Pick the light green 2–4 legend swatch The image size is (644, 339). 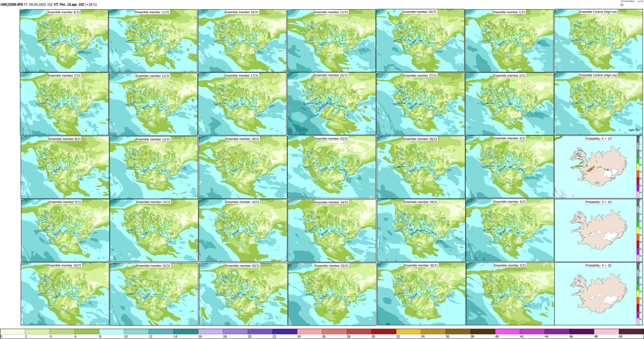coord(37,332)
